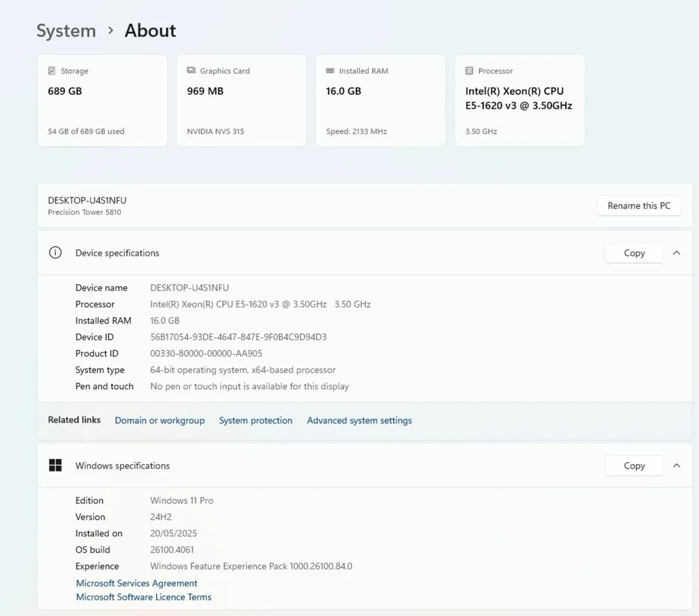Copy the Windows specifications
This screenshot has height=616, width=699.
coord(634,466)
